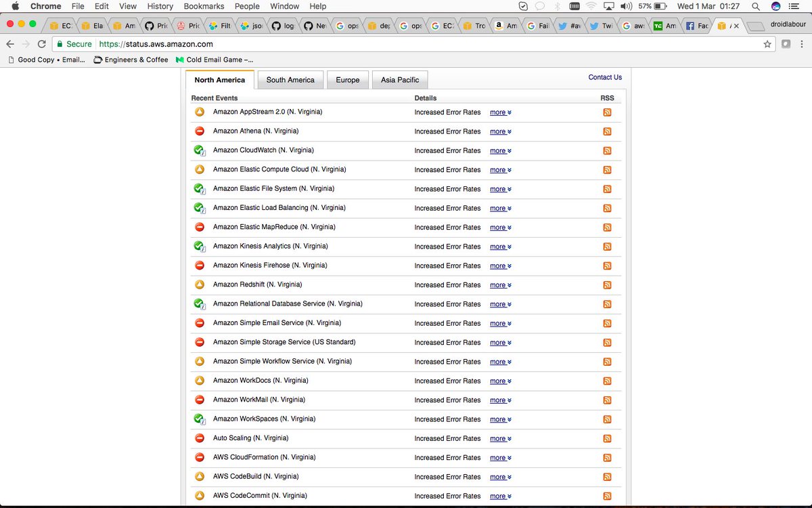Open the Cold Email Game bookmark
Image resolution: width=812 pixels, height=508 pixels.
215,60
